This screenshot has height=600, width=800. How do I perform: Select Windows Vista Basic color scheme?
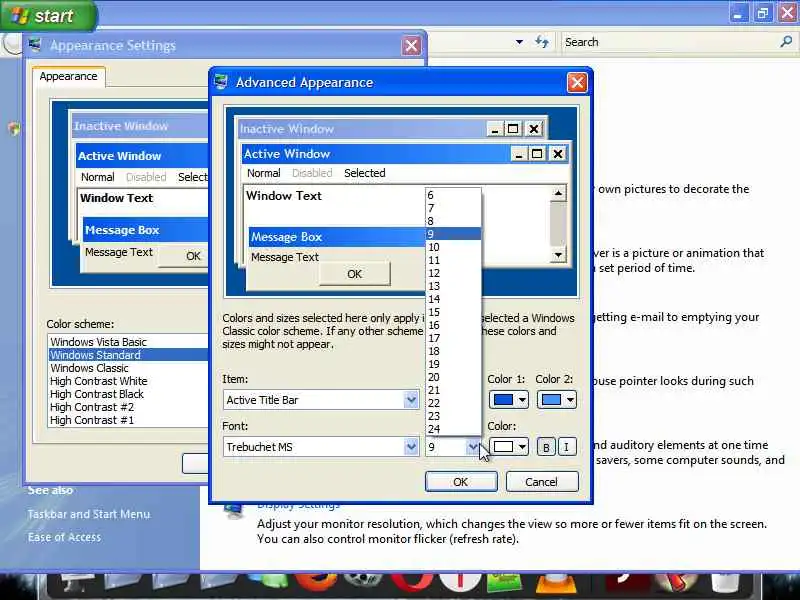128,342
